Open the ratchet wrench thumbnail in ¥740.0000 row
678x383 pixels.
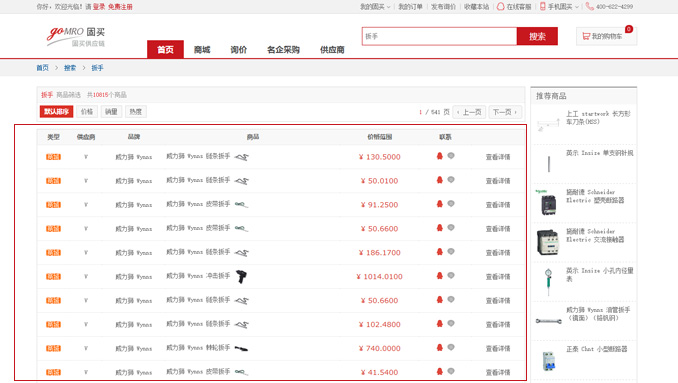coord(241,348)
